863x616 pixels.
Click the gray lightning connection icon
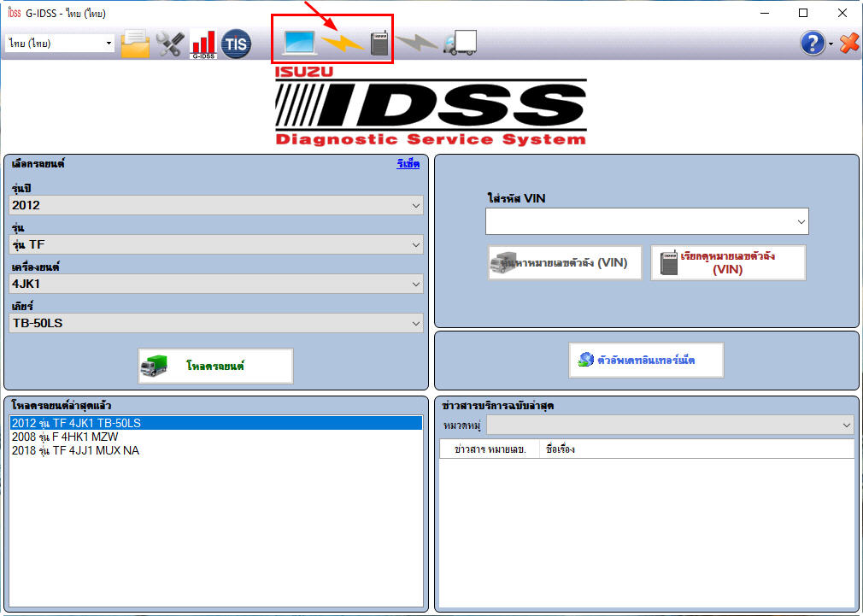(417, 42)
